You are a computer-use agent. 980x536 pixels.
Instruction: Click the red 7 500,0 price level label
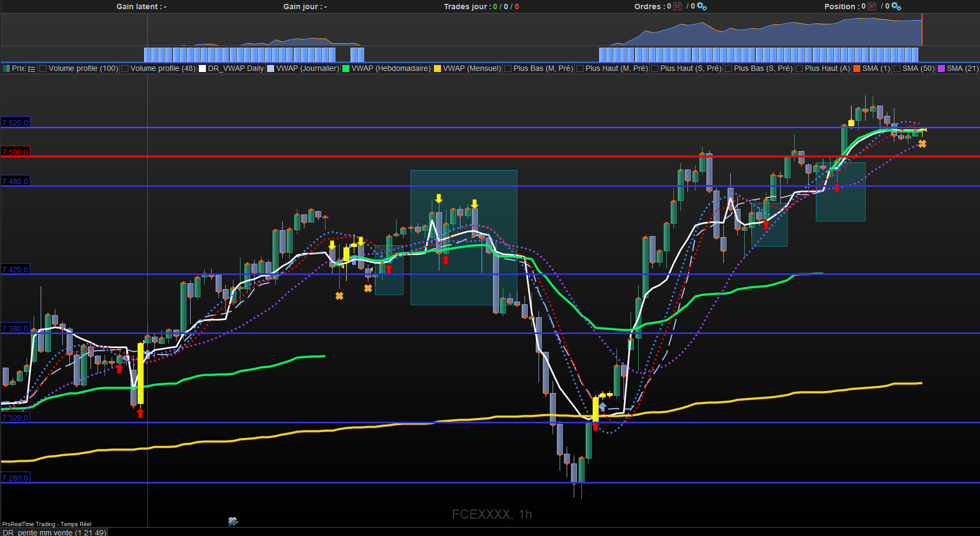click(15, 152)
